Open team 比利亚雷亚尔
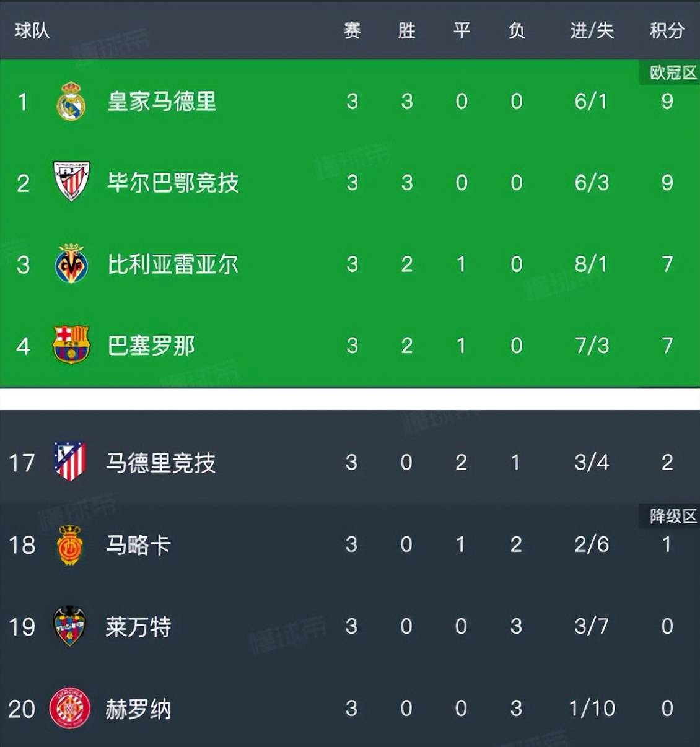Image resolution: width=700 pixels, height=747 pixels. pyautogui.click(x=173, y=264)
